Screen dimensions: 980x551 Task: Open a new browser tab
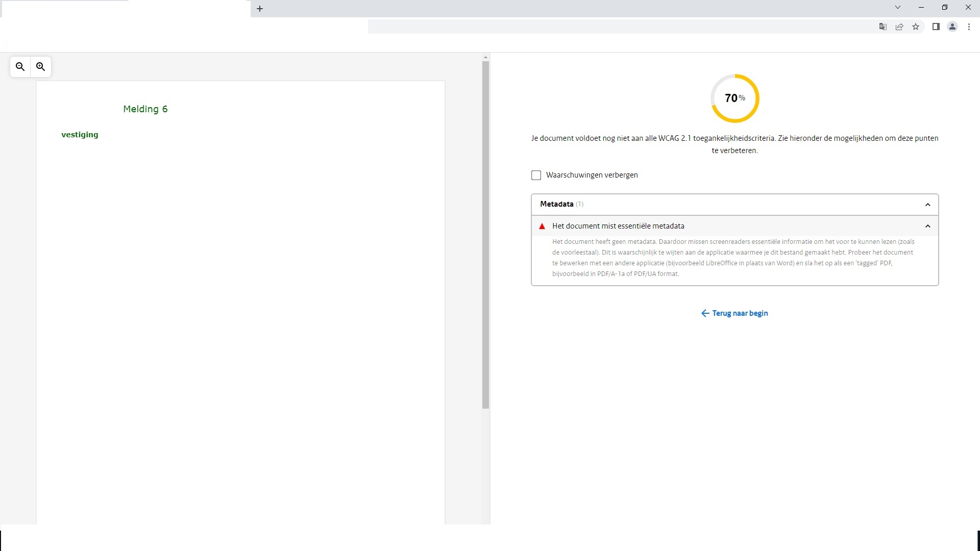click(x=260, y=9)
